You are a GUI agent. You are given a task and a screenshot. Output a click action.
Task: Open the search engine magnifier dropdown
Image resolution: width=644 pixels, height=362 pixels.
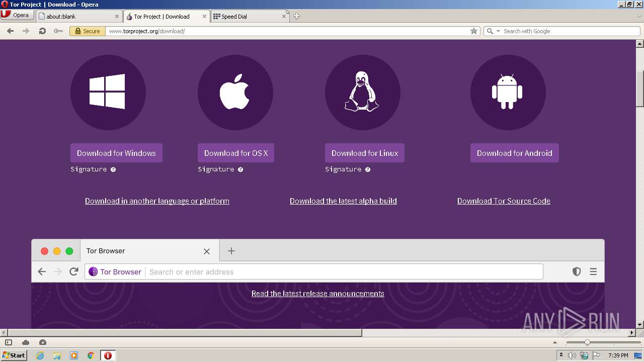[493, 31]
